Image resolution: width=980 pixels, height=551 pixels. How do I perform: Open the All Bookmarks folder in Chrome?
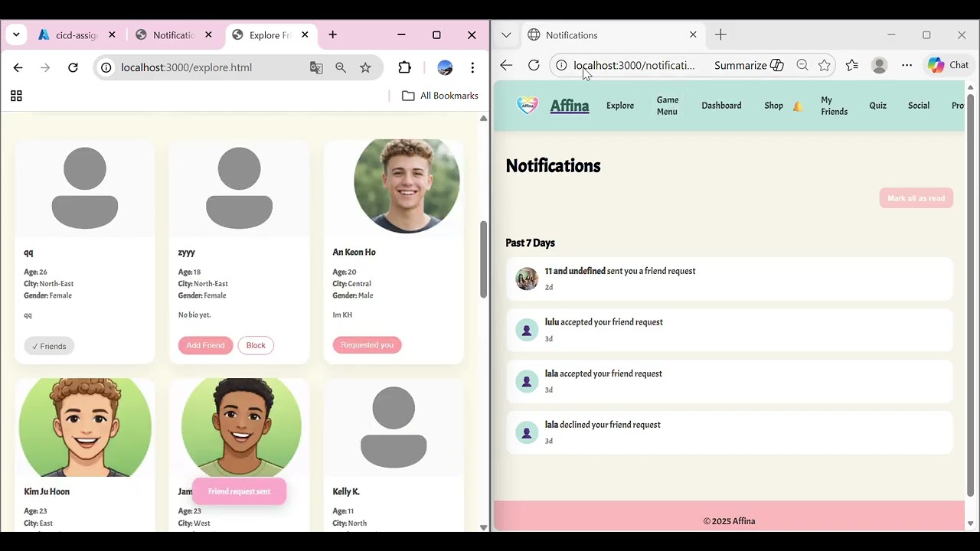439,96
